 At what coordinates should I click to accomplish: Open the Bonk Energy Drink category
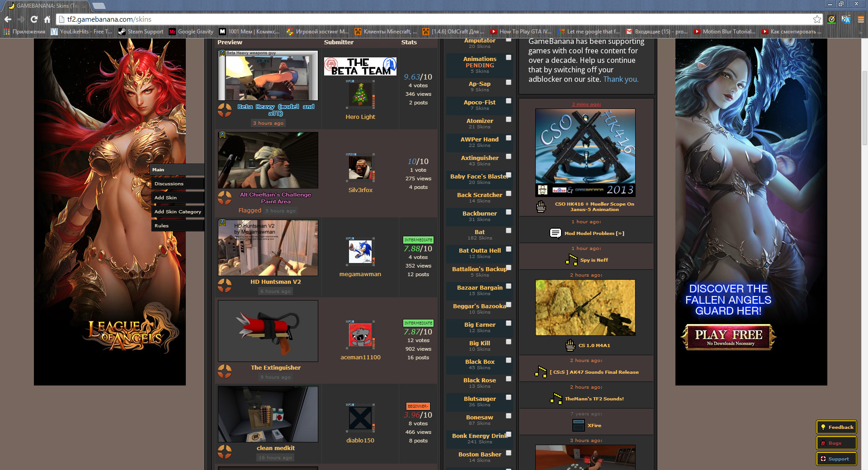(x=480, y=436)
